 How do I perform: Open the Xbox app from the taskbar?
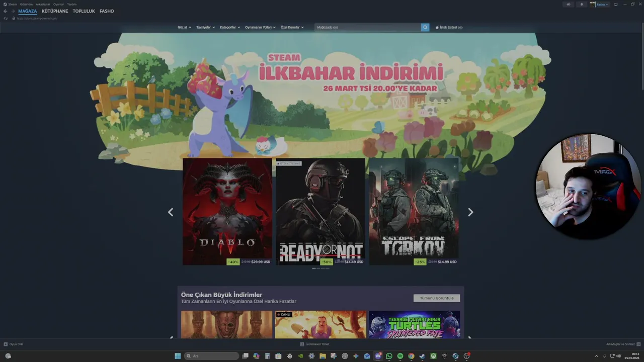[x=433, y=356]
